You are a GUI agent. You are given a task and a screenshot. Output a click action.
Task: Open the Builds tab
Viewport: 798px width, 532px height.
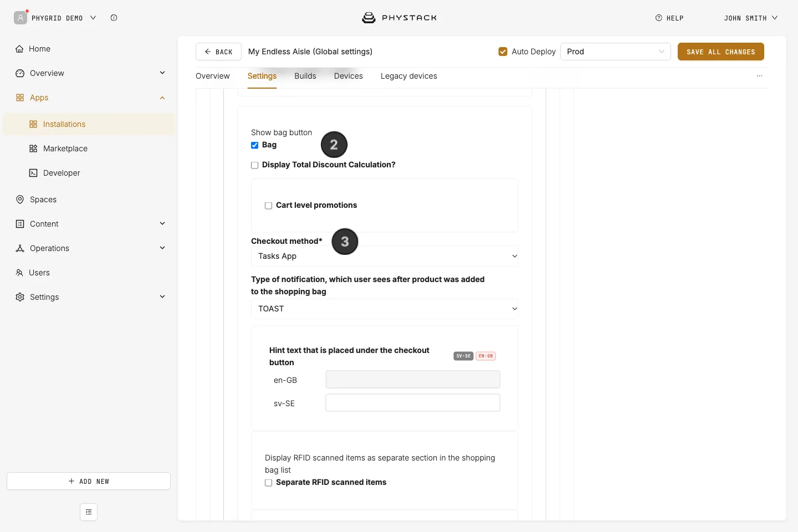(x=305, y=76)
